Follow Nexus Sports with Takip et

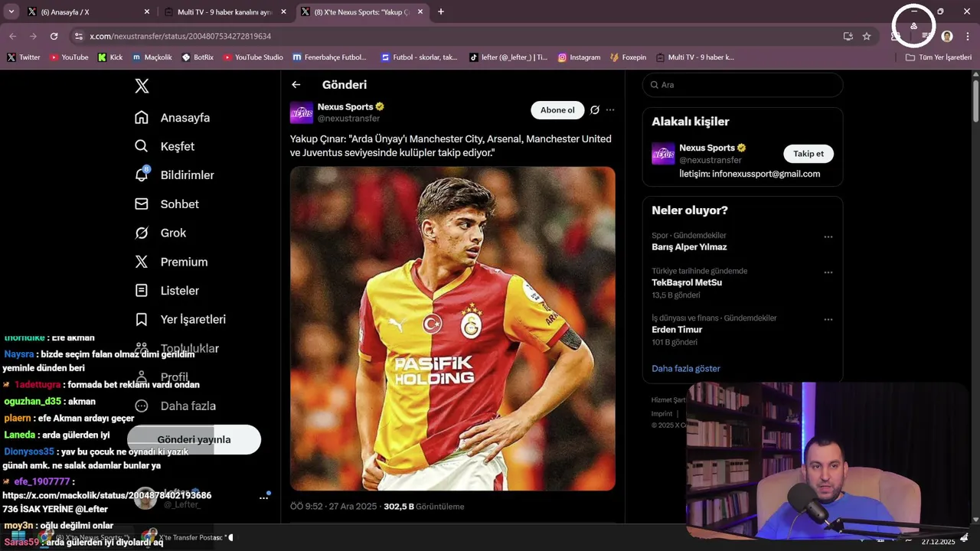click(808, 154)
